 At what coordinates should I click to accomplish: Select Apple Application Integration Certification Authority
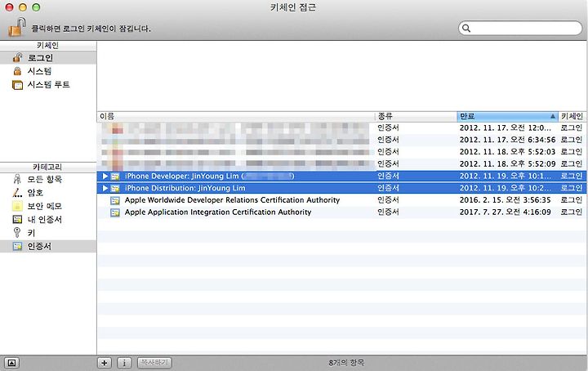click(341, 212)
